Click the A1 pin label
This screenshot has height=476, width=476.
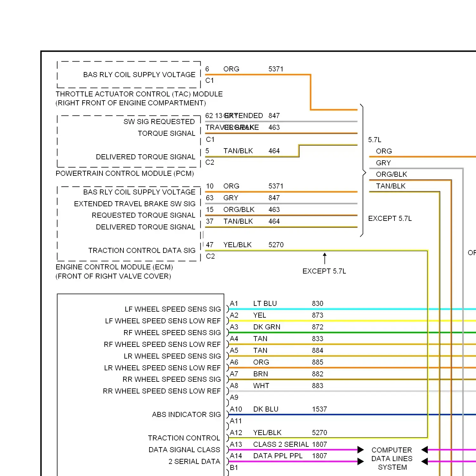[234, 303]
